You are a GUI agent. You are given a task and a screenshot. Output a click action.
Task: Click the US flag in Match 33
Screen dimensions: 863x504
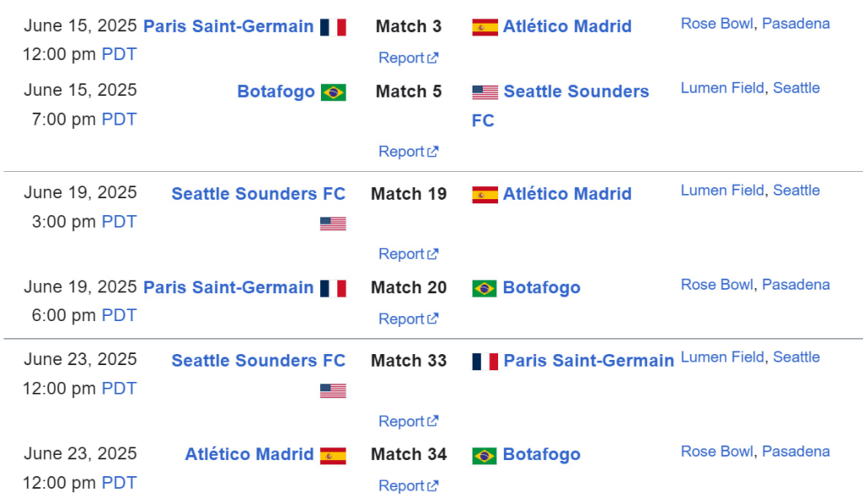(333, 390)
